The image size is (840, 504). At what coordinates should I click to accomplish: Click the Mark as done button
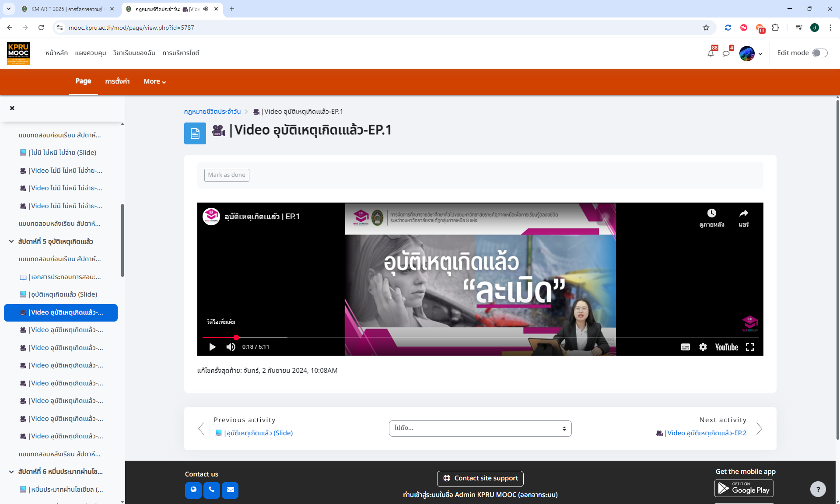click(226, 175)
